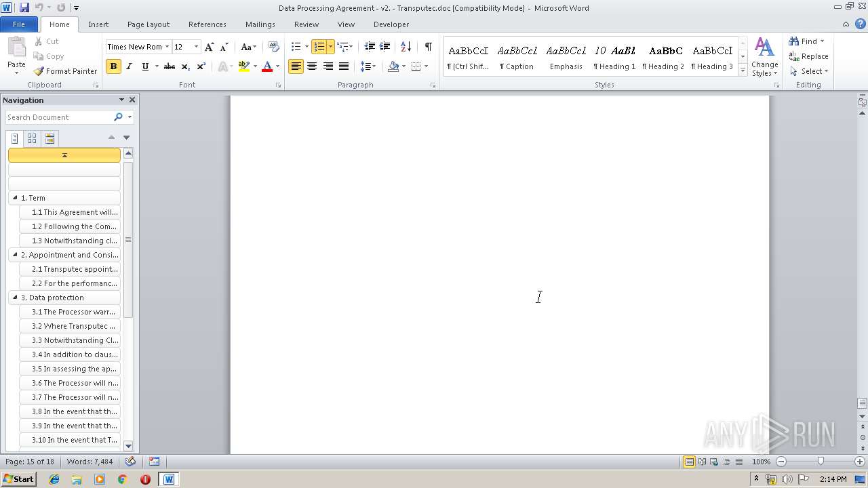Toggle Center alignment

(312, 66)
